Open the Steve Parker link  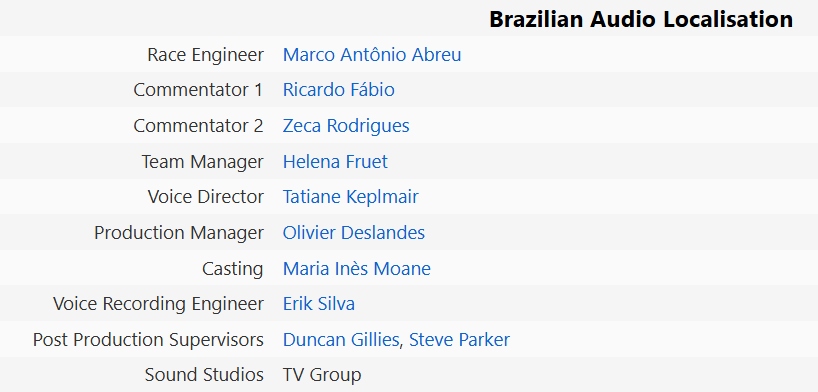pyautogui.click(x=459, y=340)
